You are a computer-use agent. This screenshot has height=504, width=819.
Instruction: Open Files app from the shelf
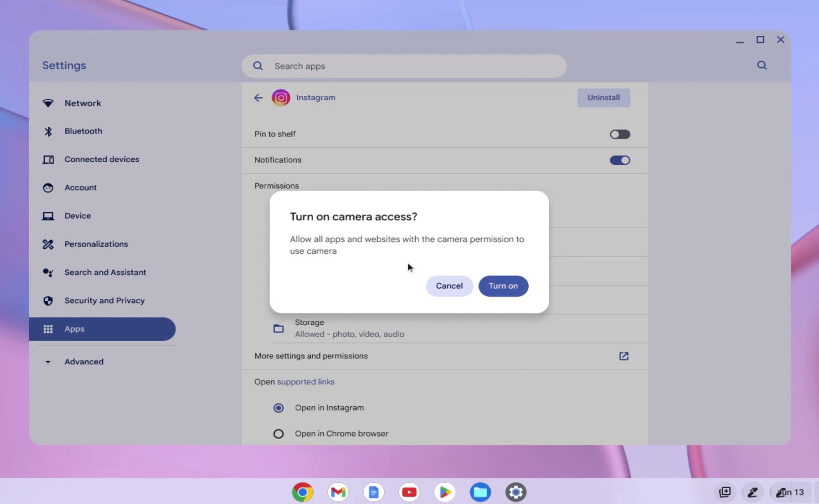tap(480, 492)
